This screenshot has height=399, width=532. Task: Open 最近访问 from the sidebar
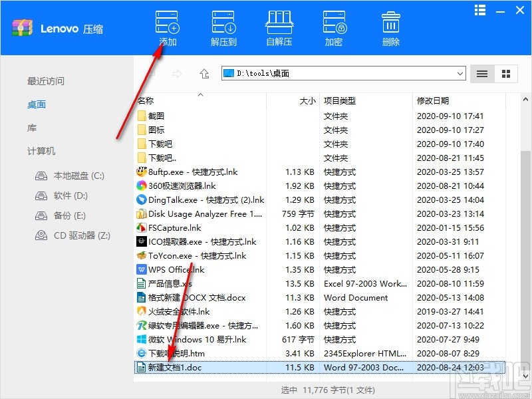click(x=46, y=80)
